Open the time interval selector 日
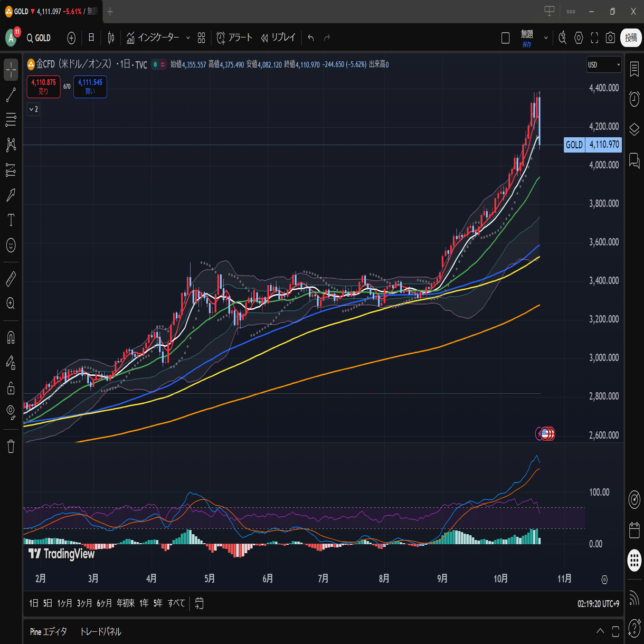 coord(91,37)
